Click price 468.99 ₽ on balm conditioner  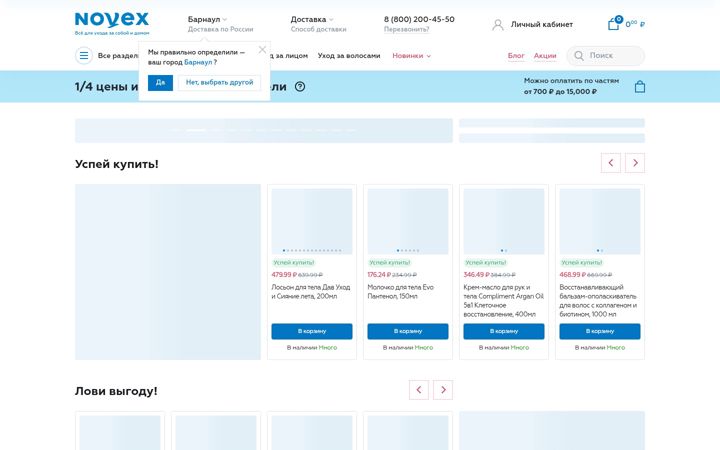(572, 275)
